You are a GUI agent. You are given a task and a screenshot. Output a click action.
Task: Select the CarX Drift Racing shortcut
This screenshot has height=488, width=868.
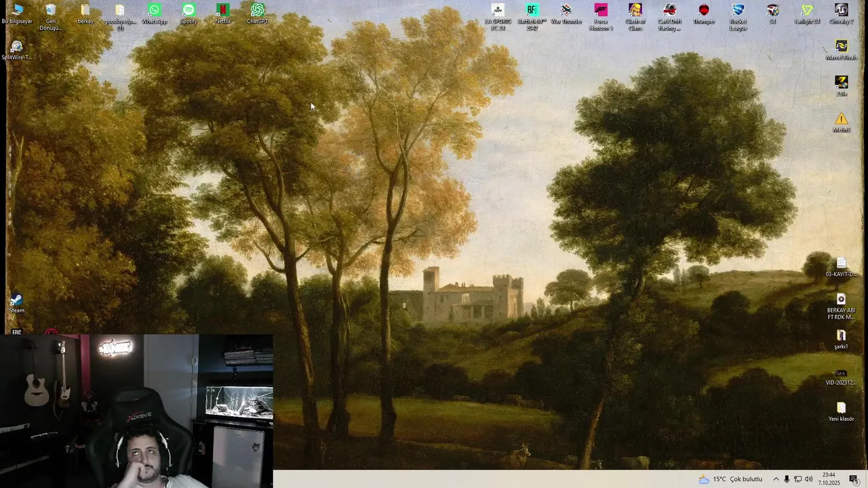pos(669,17)
